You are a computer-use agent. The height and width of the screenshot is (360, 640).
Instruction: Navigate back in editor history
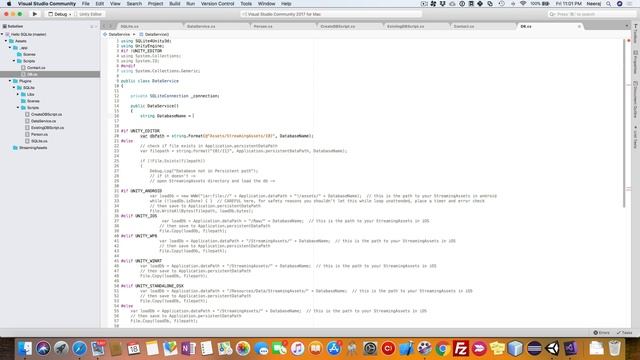tap(104, 26)
